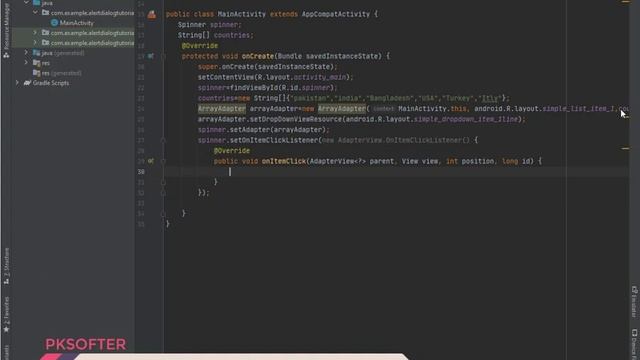Image resolution: width=640 pixels, height=360 pixels.
Task: Click the Gradle Scripts elephant icon
Action: point(27,83)
